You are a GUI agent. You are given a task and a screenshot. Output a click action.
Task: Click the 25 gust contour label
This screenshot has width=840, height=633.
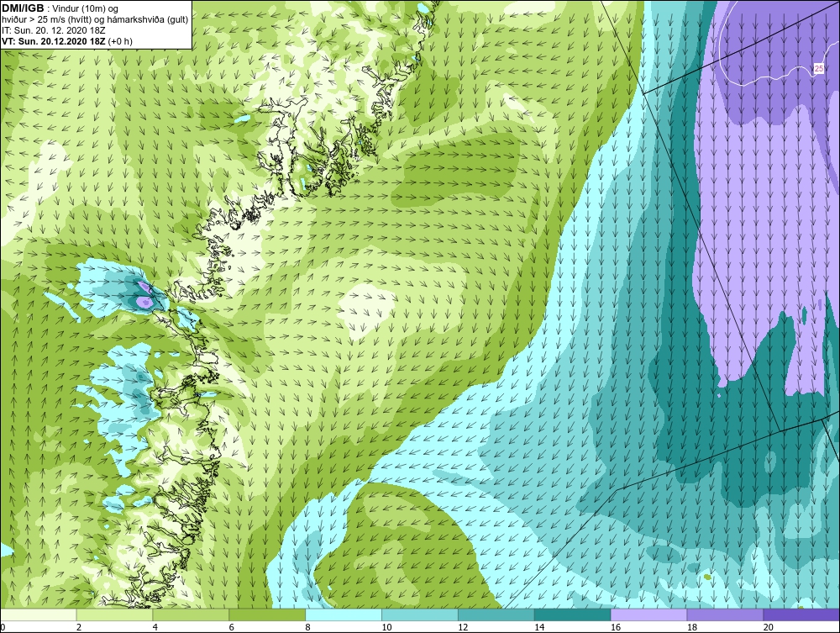click(x=818, y=69)
